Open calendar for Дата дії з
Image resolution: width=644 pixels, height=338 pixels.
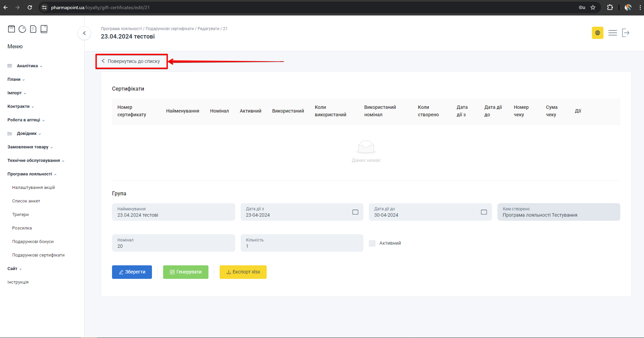(355, 212)
